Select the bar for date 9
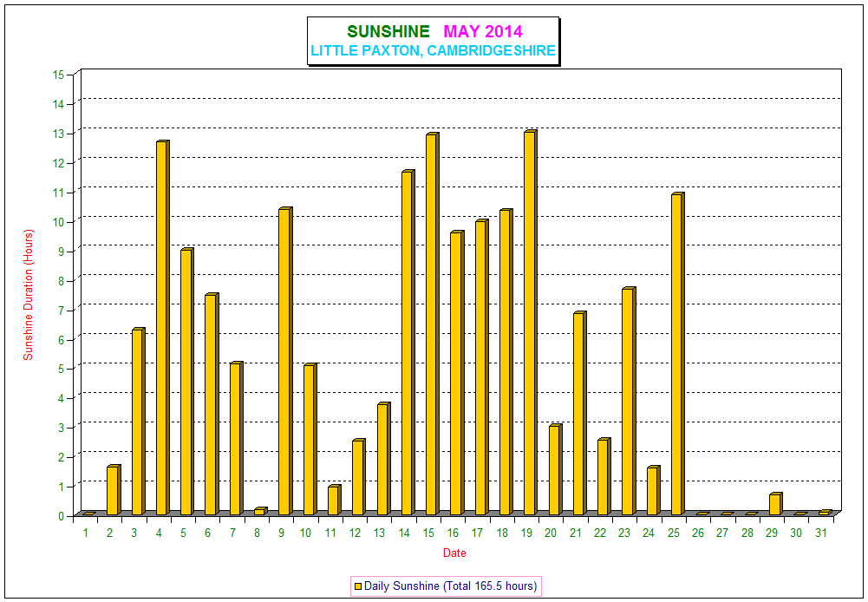Image resolution: width=868 pixels, height=602 pixels. 285,362
